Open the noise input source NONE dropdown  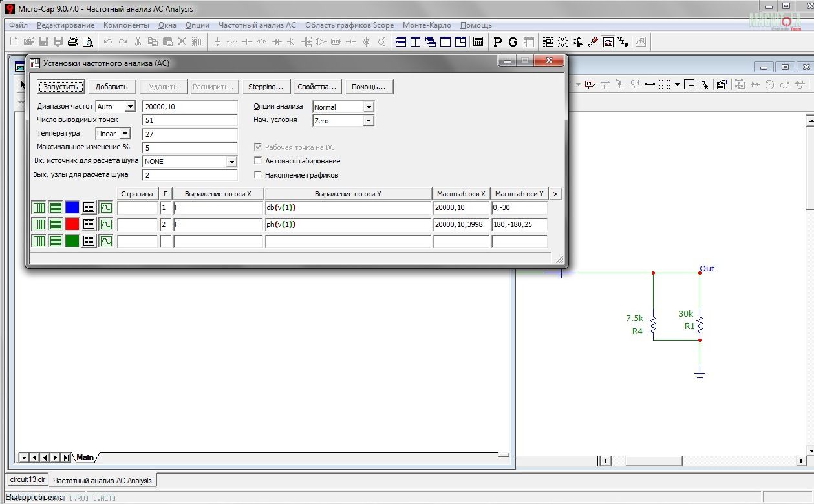(x=231, y=162)
